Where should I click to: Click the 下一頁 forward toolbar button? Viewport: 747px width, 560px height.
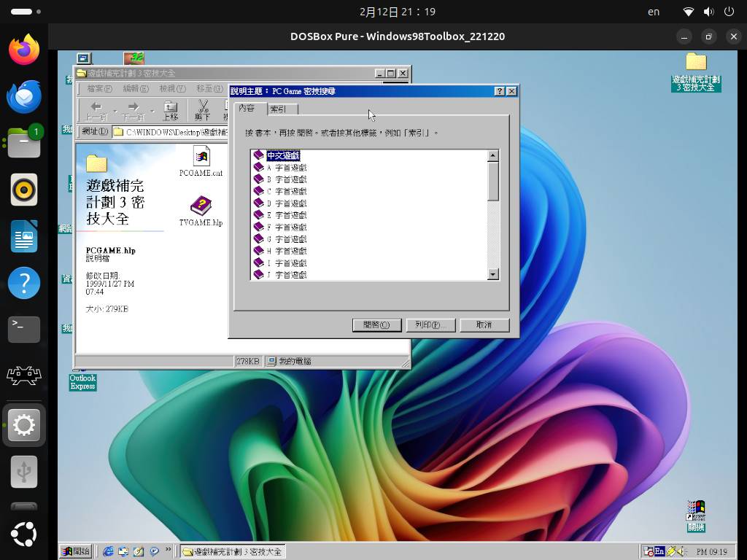point(133,111)
